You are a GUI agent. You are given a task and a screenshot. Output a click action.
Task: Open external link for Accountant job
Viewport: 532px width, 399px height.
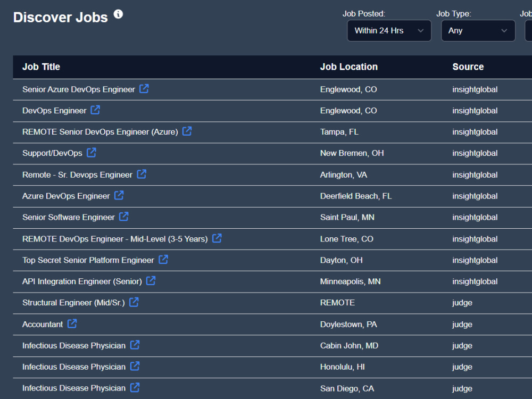tap(72, 323)
